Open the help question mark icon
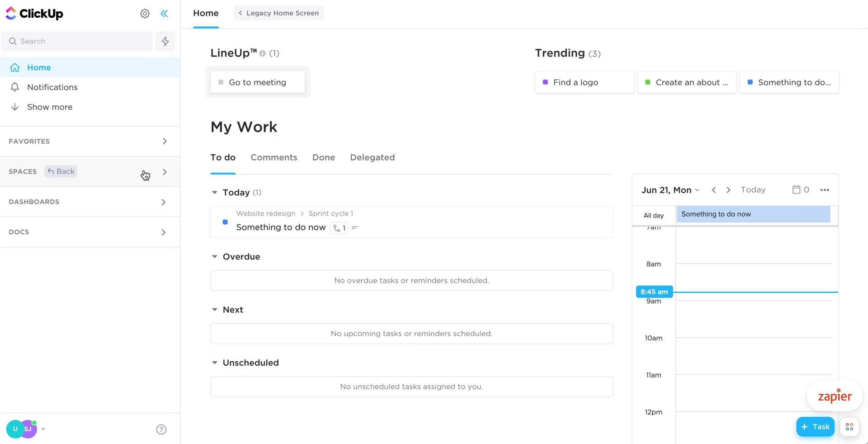This screenshot has height=444, width=868. point(161,430)
